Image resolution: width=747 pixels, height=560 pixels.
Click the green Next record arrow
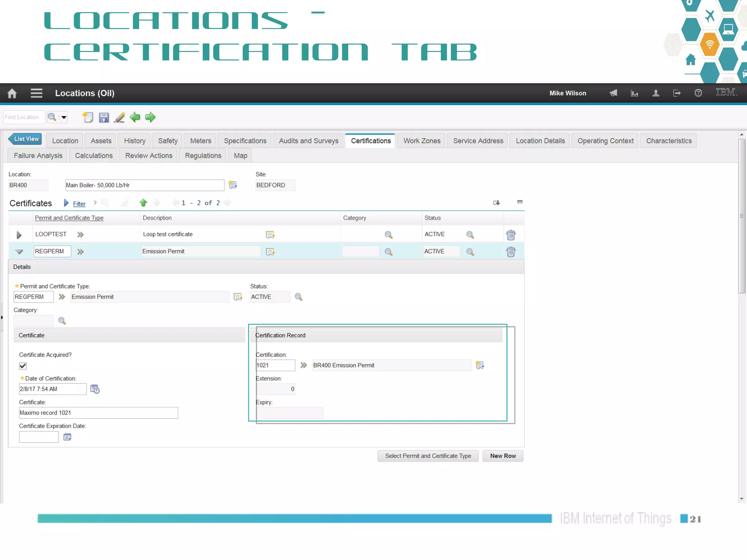150,117
